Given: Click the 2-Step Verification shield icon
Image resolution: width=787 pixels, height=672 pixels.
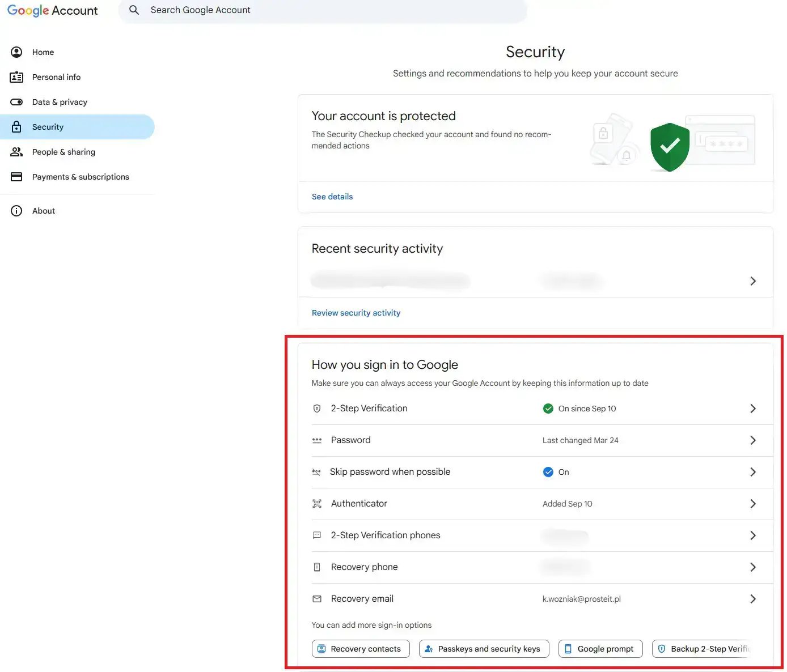Looking at the screenshot, I should click(x=317, y=409).
